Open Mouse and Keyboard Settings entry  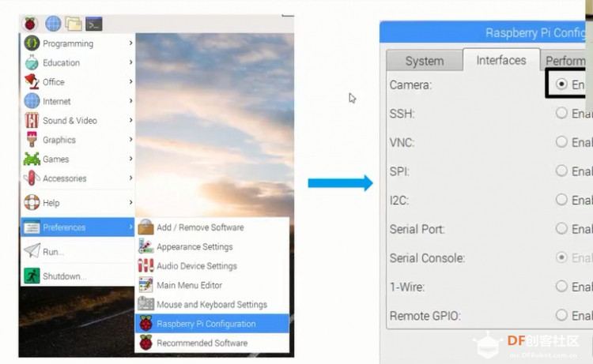point(212,304)
